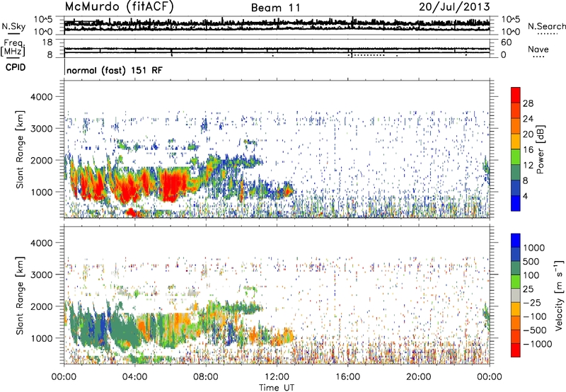Click the "Nave" legend label
Screen dimensions: 566x392
pyautogui.click(x=538, y=49)
